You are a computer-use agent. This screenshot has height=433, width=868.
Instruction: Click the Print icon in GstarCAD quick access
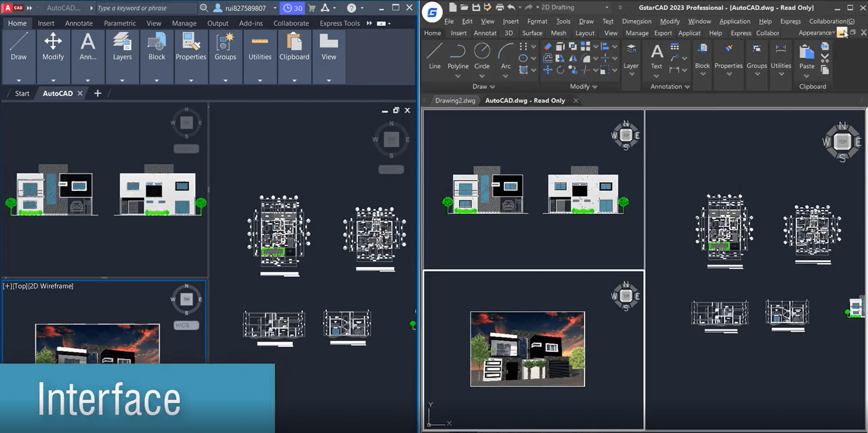[499, 7]
